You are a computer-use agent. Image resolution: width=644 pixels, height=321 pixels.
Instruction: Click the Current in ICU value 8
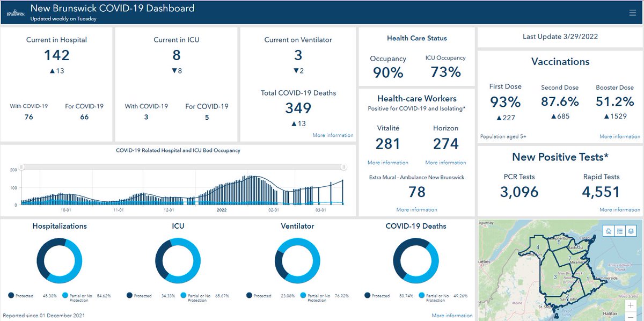click(177, 55)
